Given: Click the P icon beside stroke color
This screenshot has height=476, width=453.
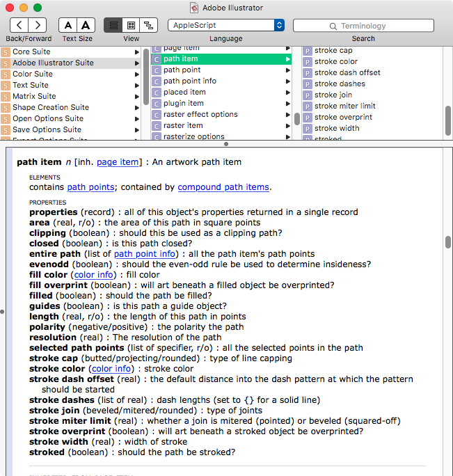Looking at the screenshot, I should 308,62.
